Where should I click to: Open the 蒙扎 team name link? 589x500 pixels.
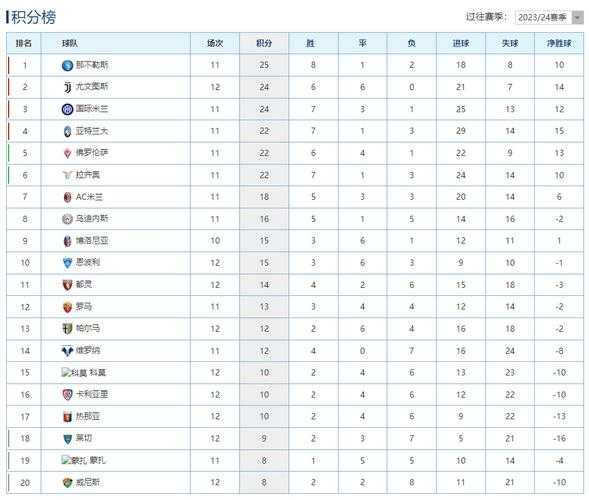click(x=98, y=461)
